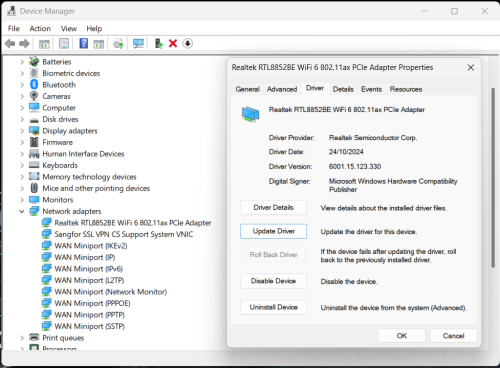Click the printer-style toolbar icon

click(118, 44)
